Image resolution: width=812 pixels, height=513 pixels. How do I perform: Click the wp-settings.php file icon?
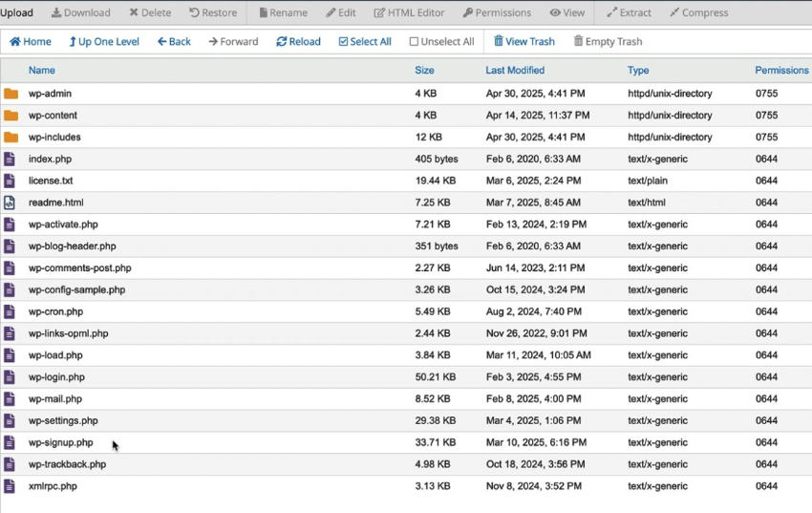[x=10, y=421]
